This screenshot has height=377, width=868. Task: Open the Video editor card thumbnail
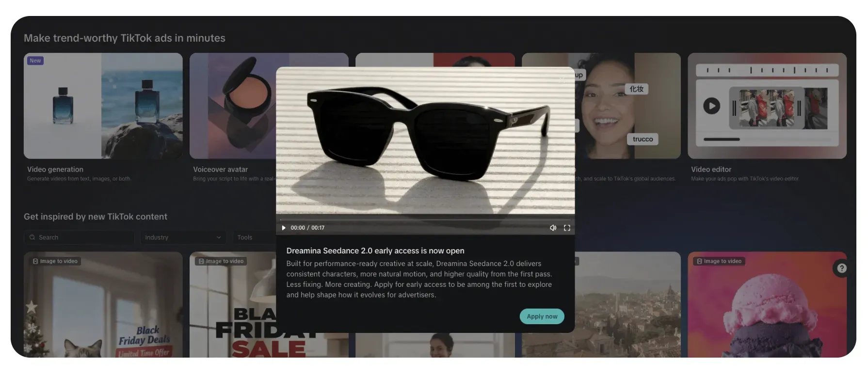click(767, 106)
